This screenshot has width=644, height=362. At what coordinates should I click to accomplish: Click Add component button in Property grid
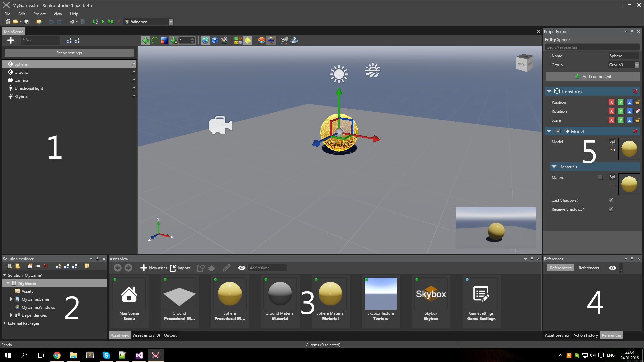tap(593, 76)
